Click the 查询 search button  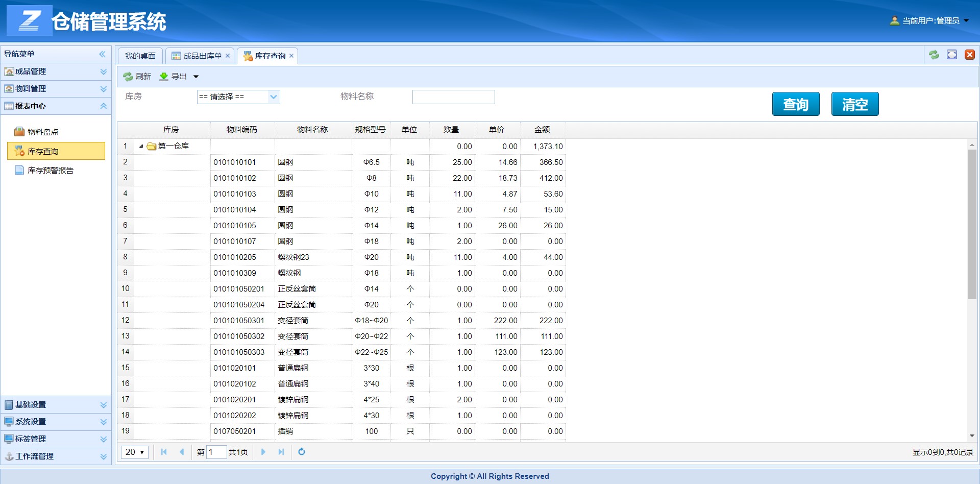795,104
